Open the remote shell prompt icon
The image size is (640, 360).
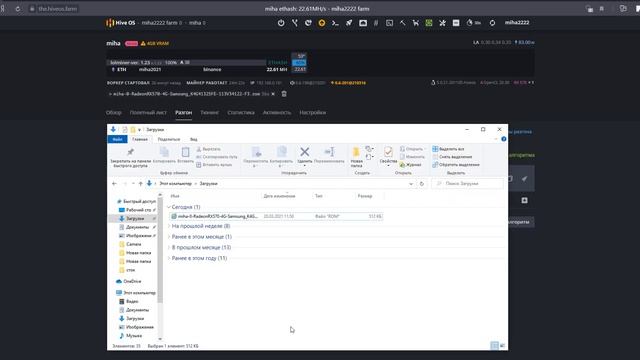click(335, 23)
